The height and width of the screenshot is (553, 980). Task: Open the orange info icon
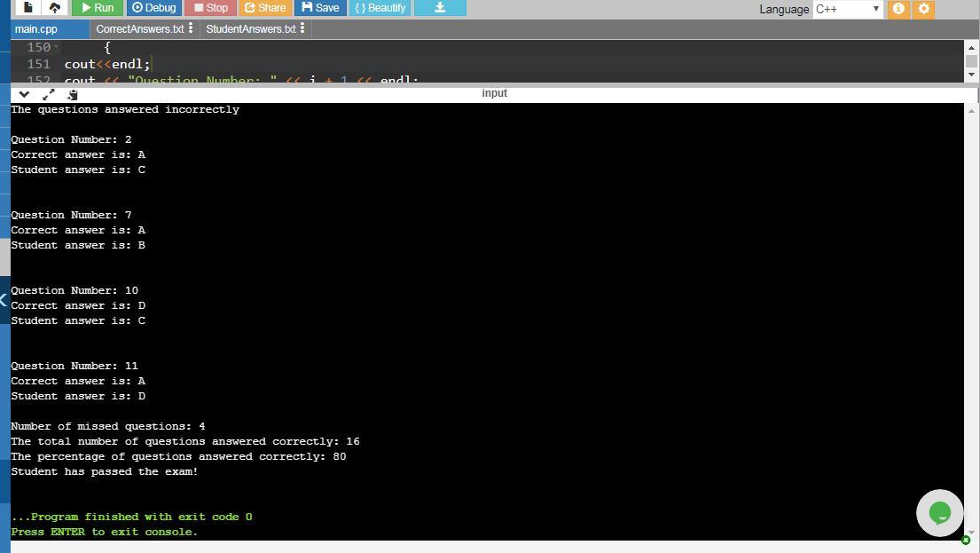[898, 9]
